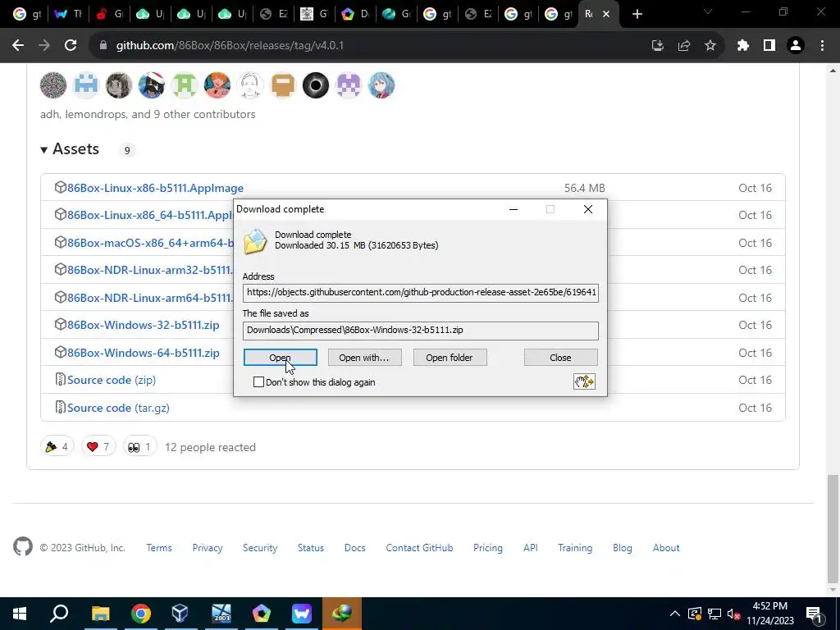Show hidden system tray icons chevron
The image size is (840, 630).
674,614
